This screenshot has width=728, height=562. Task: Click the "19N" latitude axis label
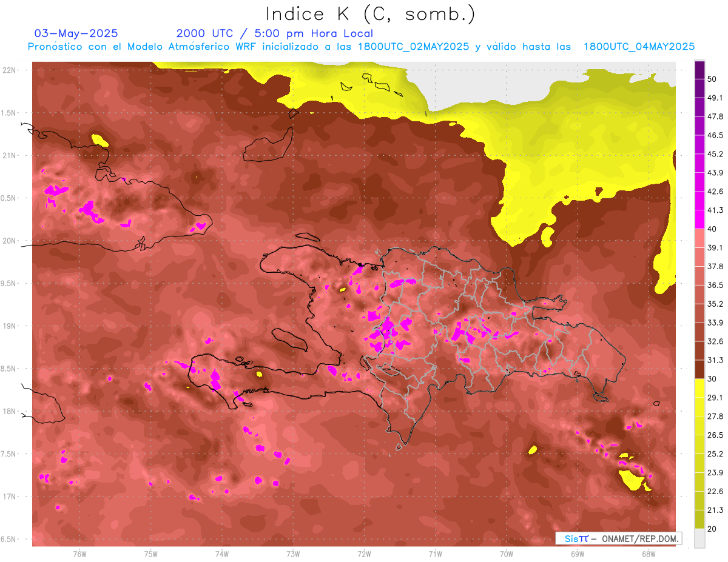click(x=9, y=326)
